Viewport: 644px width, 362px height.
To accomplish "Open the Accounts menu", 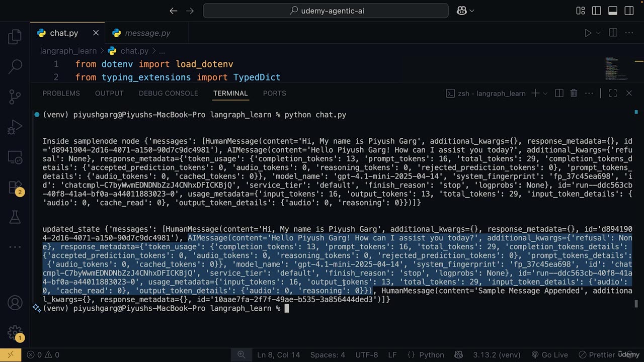I will click(15, 303).
